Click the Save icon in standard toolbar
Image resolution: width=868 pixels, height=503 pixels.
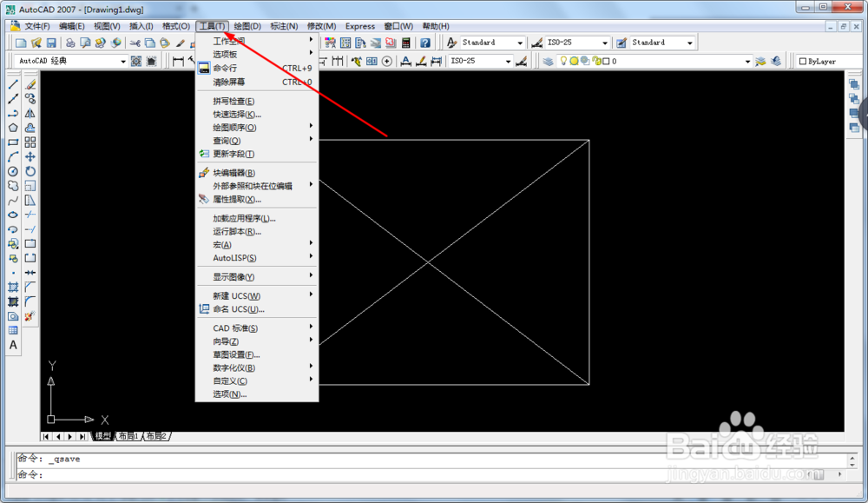[51, 43]
